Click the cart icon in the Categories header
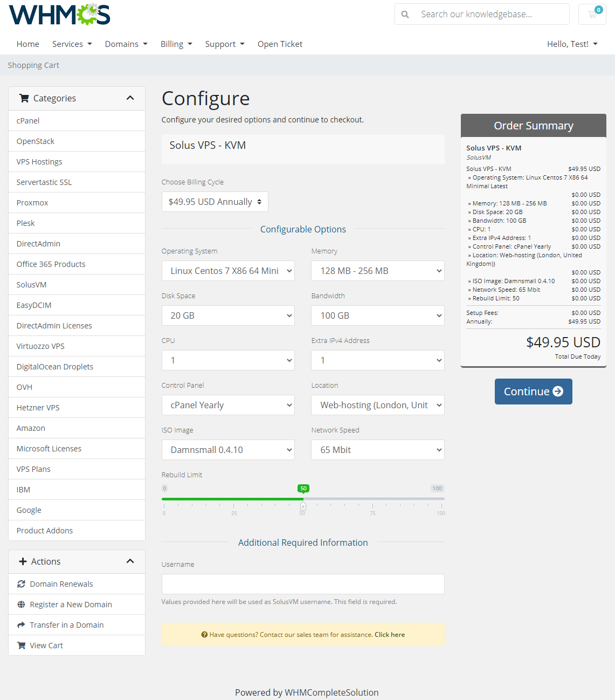615x700 pixels. coord(24,98)
